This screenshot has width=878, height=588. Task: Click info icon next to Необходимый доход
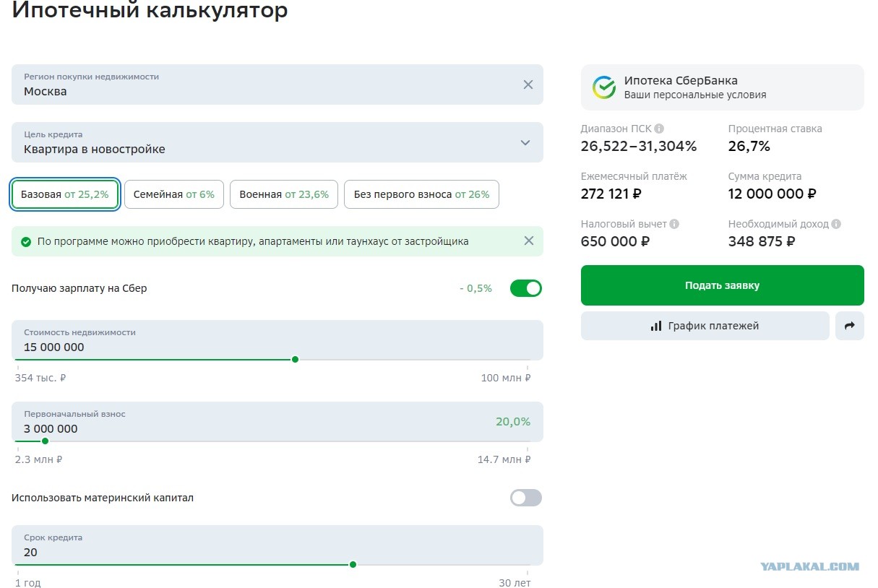click(x=836, y=224)
